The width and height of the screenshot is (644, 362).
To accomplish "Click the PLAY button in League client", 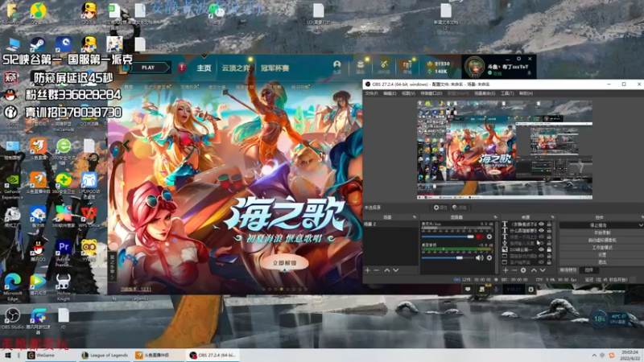I will click(150, 68).
